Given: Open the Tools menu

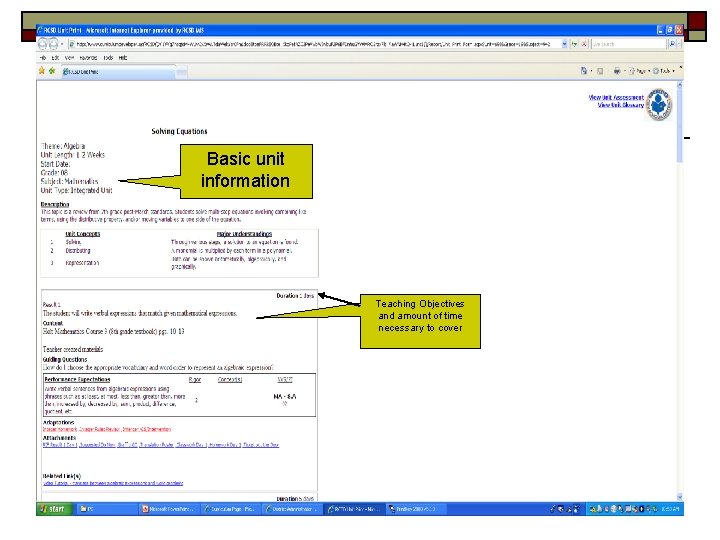Looking at the screenshot, I should 108,58.
